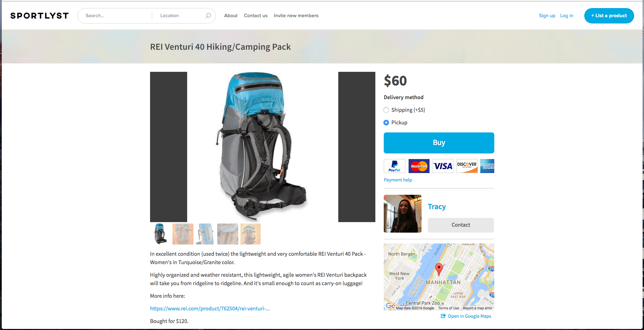Open Tracy's profile photo

coord(403,214)
